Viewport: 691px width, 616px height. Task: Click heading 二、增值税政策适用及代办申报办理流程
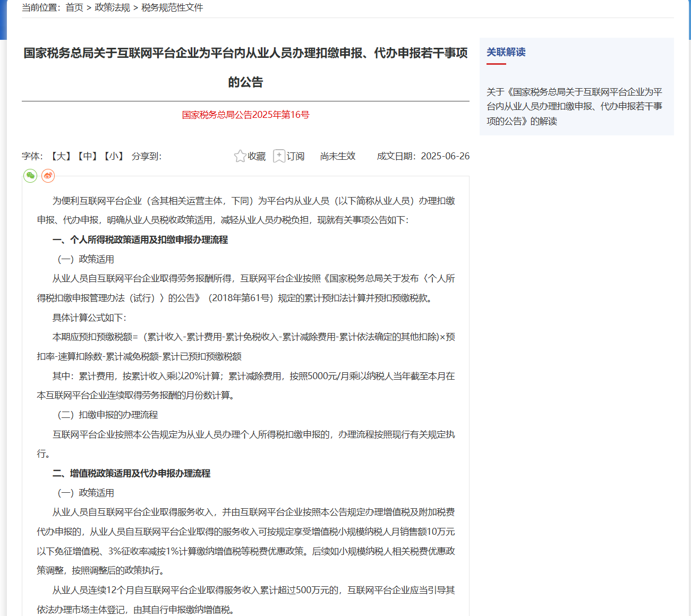(x=131, y=474)
